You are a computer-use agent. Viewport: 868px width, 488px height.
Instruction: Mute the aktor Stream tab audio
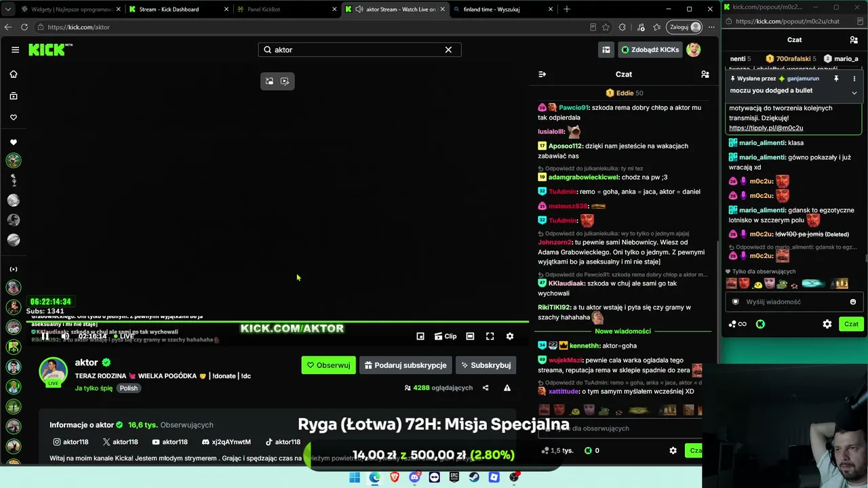tap(359, 9)
